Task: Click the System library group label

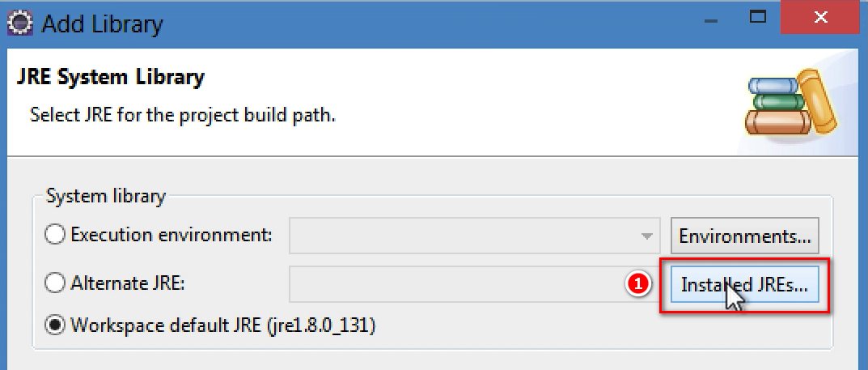Action: (x=106, y=196)
